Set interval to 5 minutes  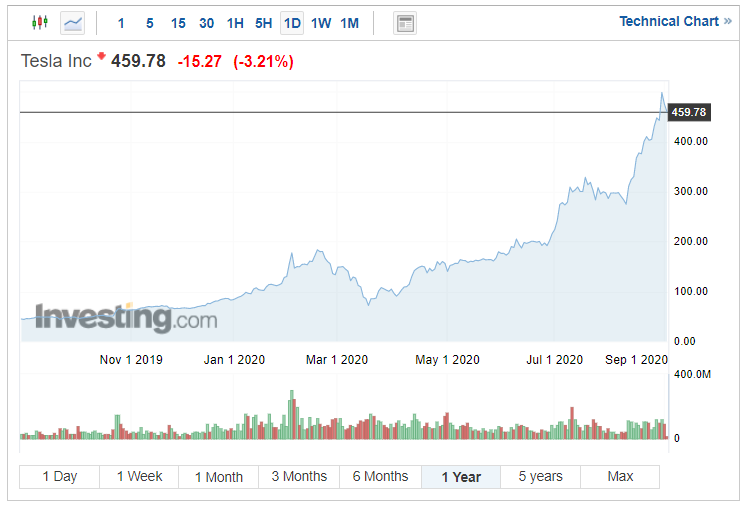pos(150,23)
